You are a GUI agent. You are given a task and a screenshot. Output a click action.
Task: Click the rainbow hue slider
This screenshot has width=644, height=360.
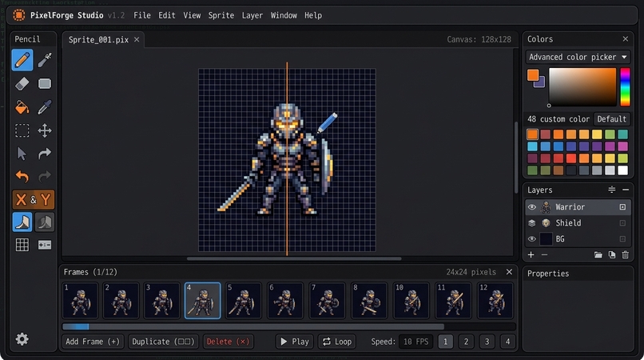(x=625, y=87)
